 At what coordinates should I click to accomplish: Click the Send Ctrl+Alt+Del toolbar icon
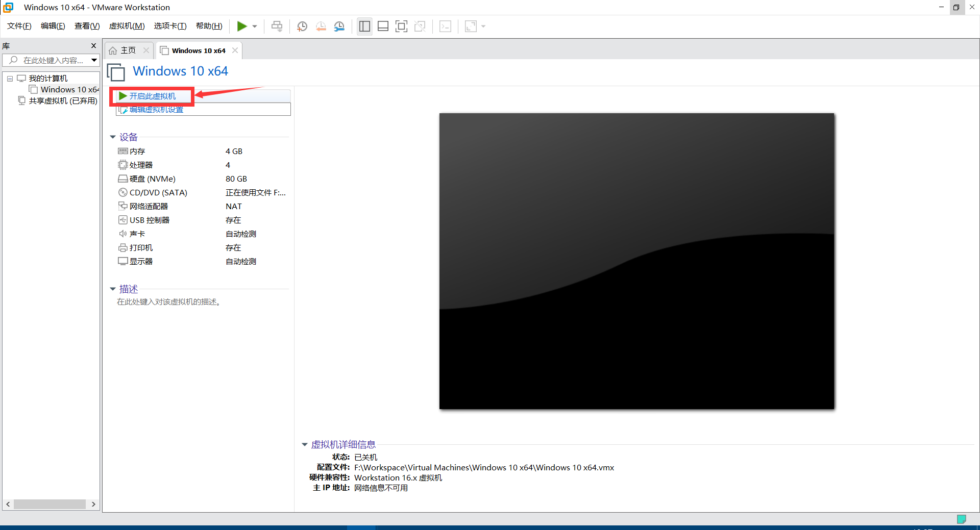277,26
